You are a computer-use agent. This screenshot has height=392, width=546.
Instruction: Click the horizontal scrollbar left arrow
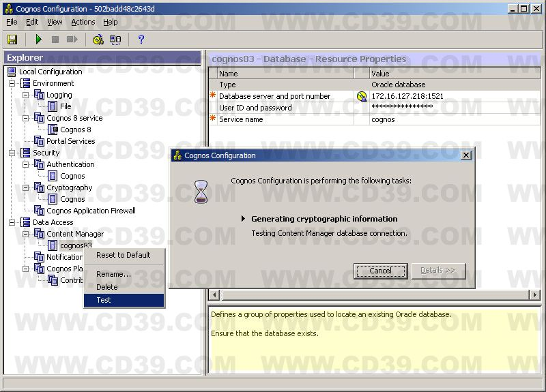pyautogui.click(x=214, y=295)
